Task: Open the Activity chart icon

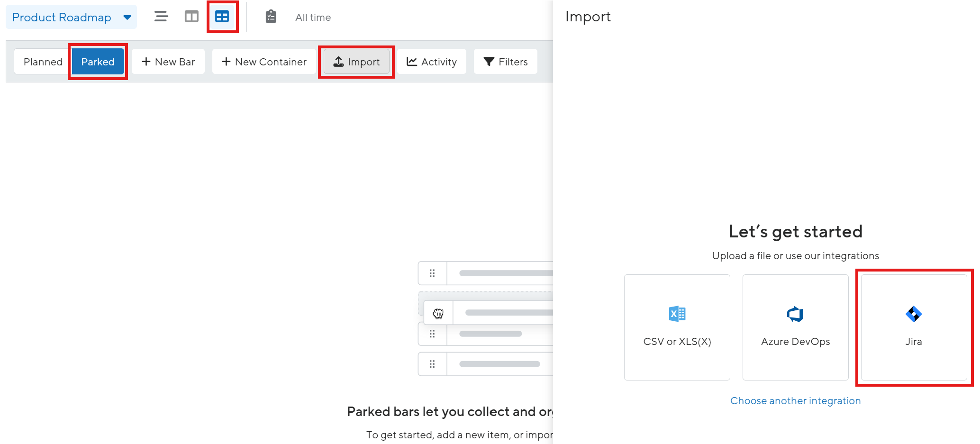Action: (411, 61)
